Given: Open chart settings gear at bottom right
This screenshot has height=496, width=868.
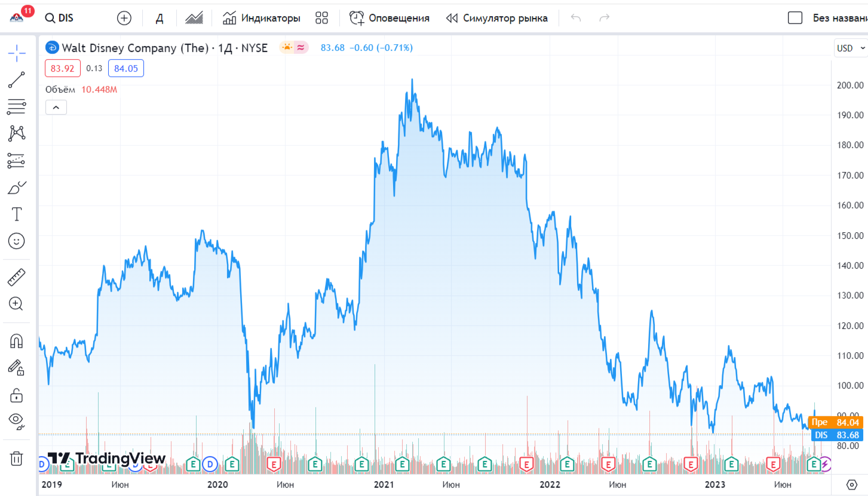Looking at the screenshot, I should click(x=852, y=484).
